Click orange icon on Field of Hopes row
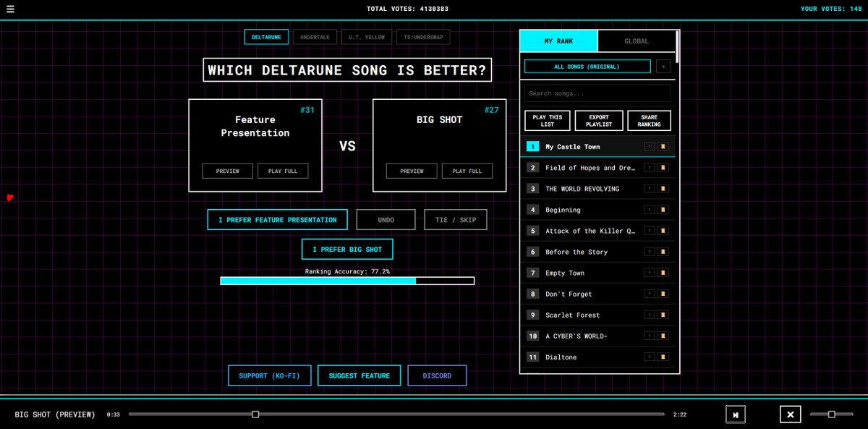 [663, 168]
